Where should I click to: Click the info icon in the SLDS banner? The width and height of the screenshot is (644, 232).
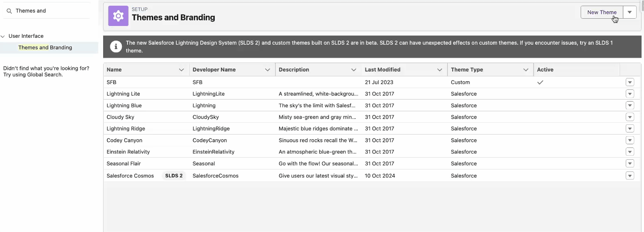click(x=116, y=47)
